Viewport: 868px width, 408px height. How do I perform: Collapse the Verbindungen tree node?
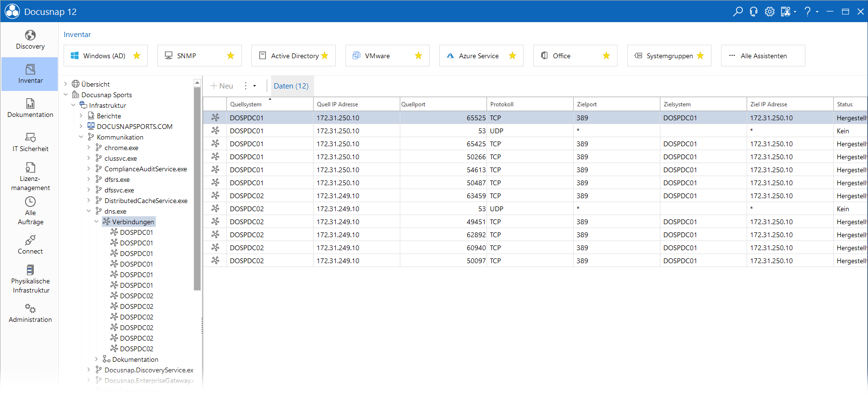click(x=97, y=222)
